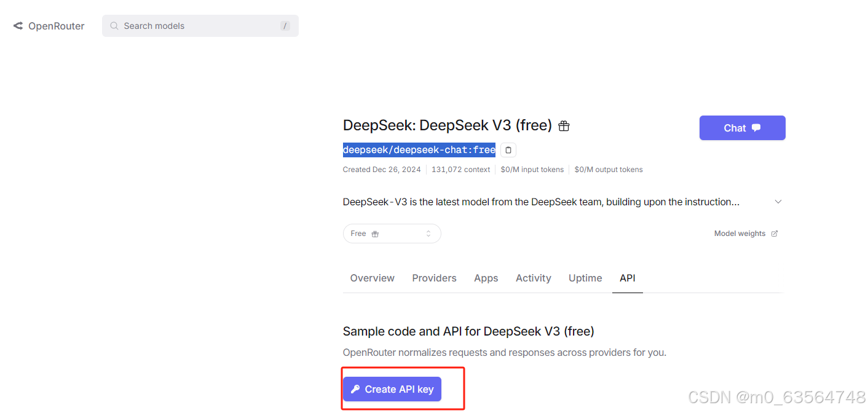Select the API tab
The width and height of the screenshot is (868, 413).
point(628,278)
